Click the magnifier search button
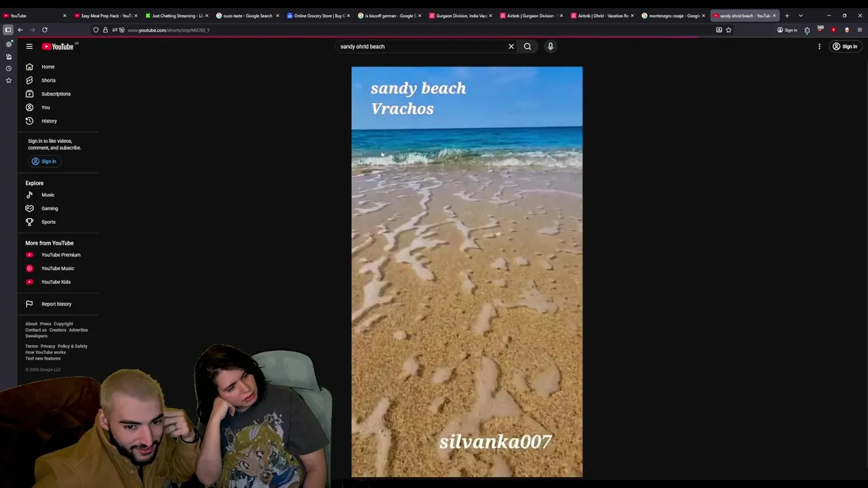 pos(528,46)
